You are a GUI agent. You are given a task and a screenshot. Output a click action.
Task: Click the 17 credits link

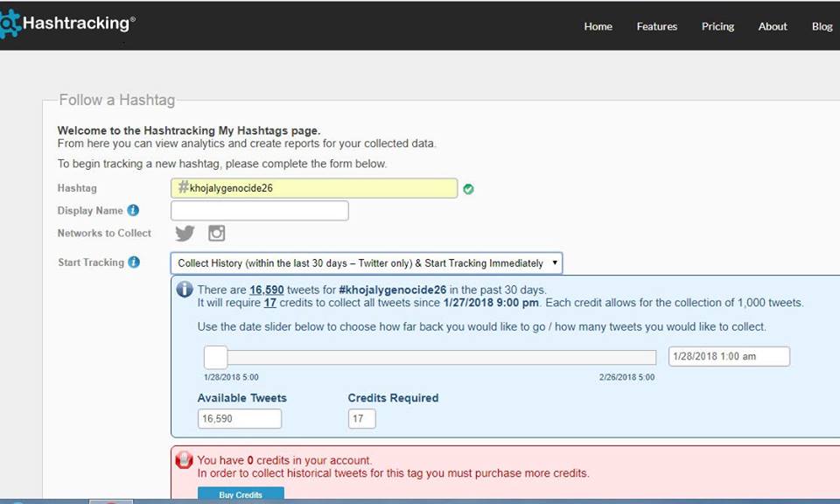[270, 303]
